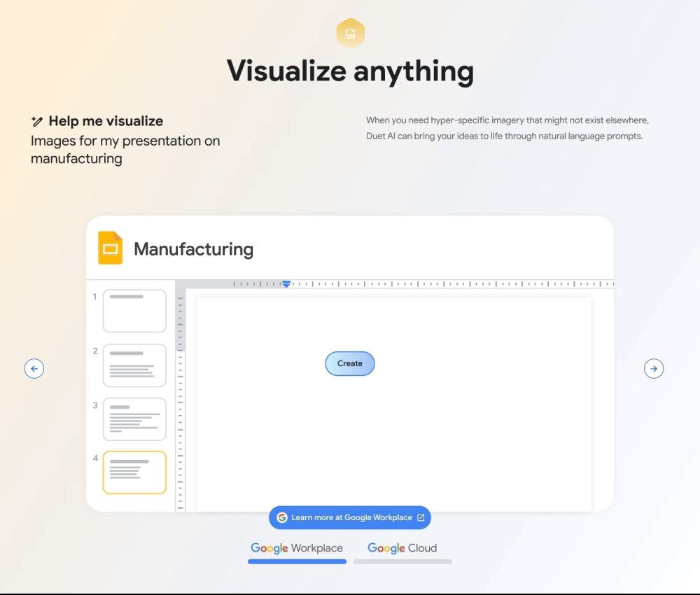Select slide 1 thumbnail
700x595 pixels.
(134, 311)
